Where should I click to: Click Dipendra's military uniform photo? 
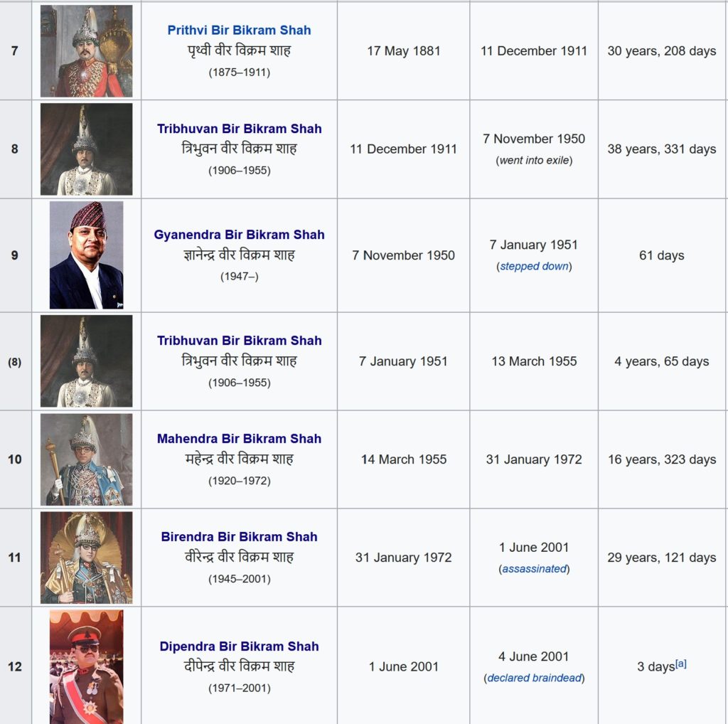click(x=86, y=666)
